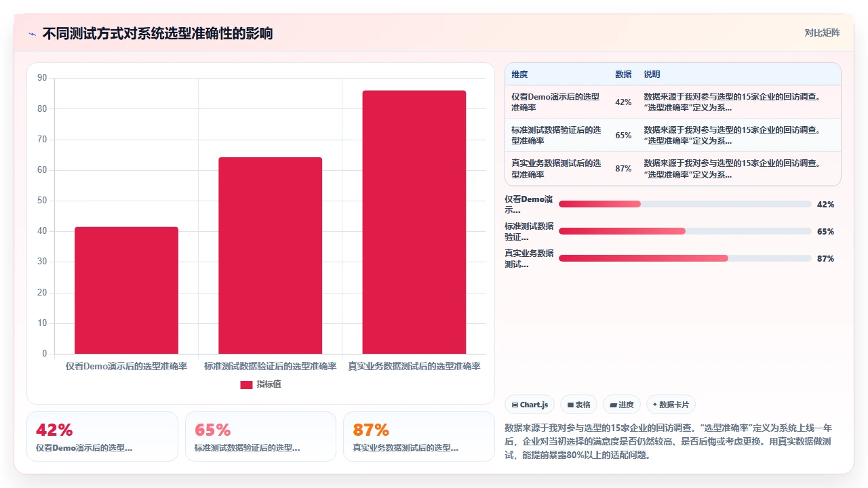Click the 42% value in the table

point(623,102)
